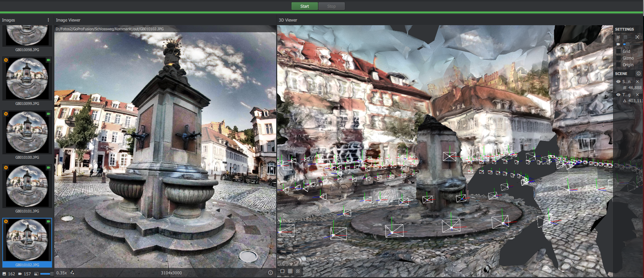The width and height of the screenshot is (644, 278).
Task: Click the 3104x3000 resolution text
Action: pos(171,273)
